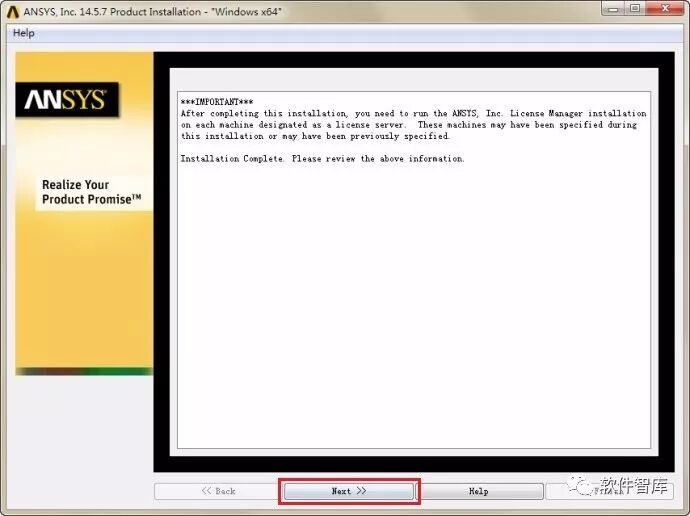Maximize the installation window

[x=635, y=9]
